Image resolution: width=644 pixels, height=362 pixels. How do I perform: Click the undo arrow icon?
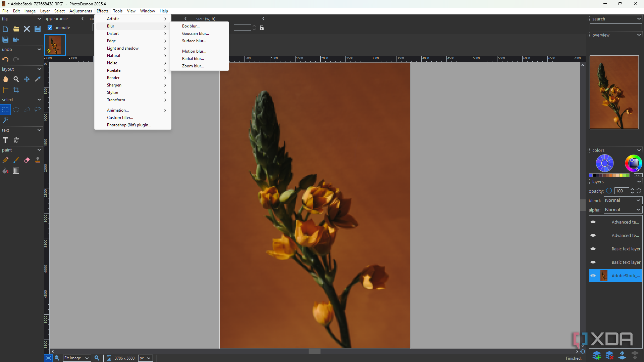point(5,59)
